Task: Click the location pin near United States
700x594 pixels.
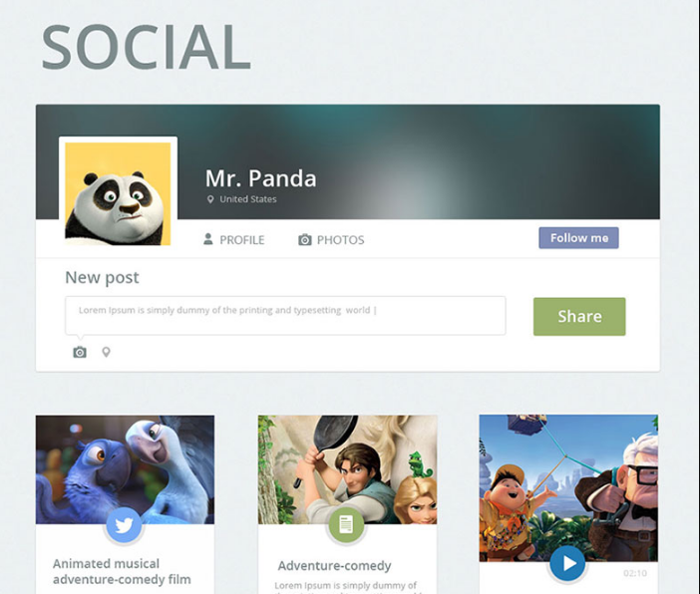Action: tap(210, 199)
